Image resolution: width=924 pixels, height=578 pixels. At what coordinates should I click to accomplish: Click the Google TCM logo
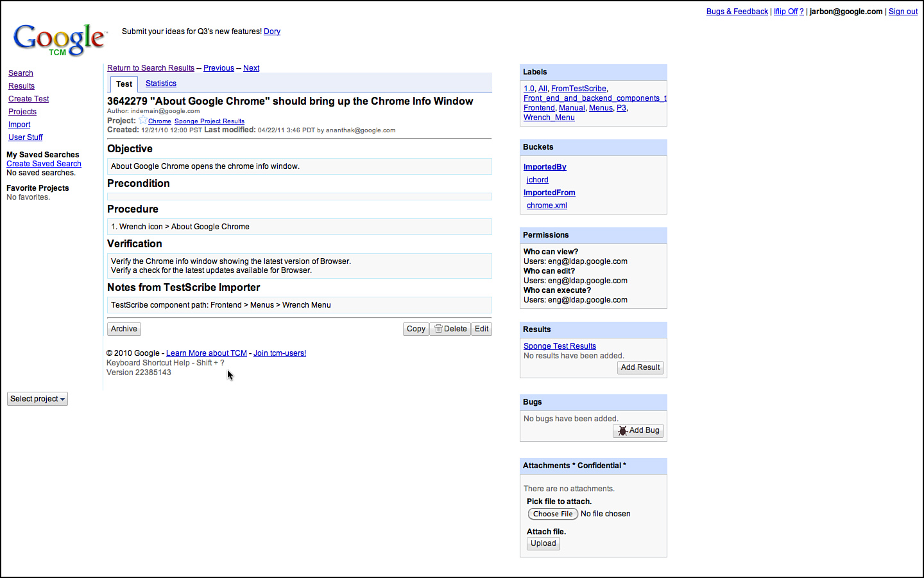point(59,40)
